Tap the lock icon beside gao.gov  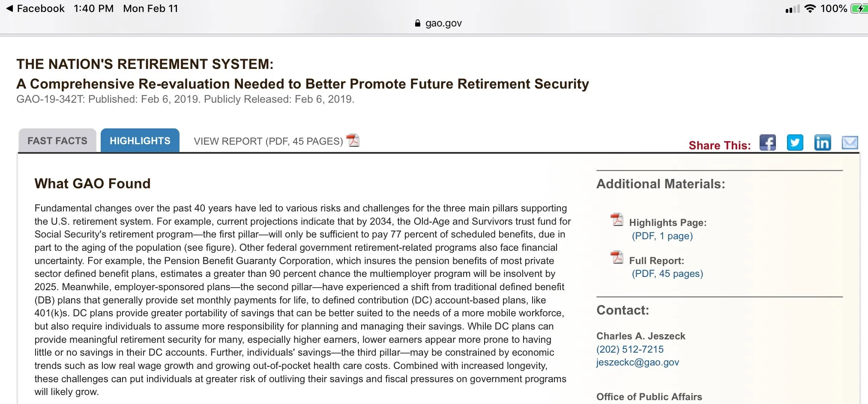click(x=418, y=24)
